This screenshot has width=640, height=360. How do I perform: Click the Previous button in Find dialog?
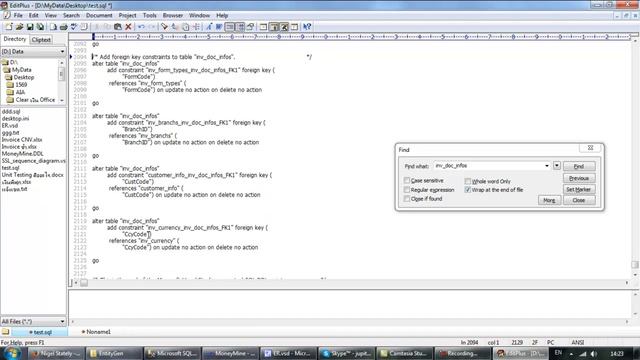coord(579,178)
